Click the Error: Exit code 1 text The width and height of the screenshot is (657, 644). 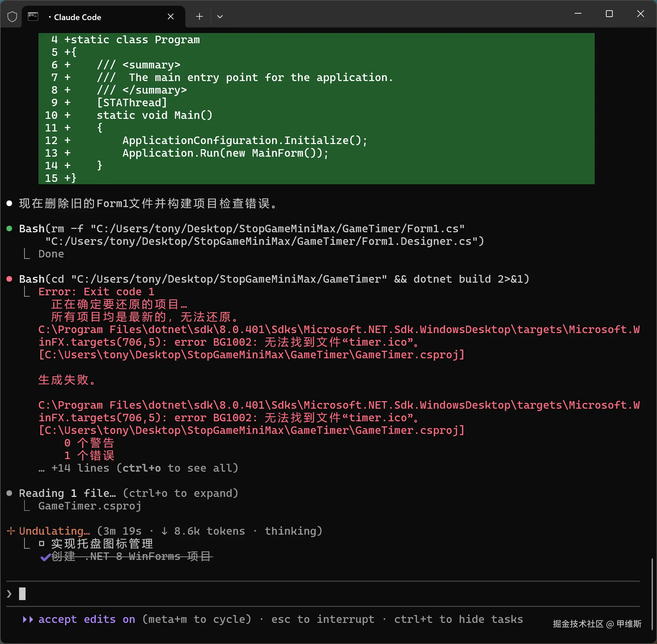(x=96, y=292)
